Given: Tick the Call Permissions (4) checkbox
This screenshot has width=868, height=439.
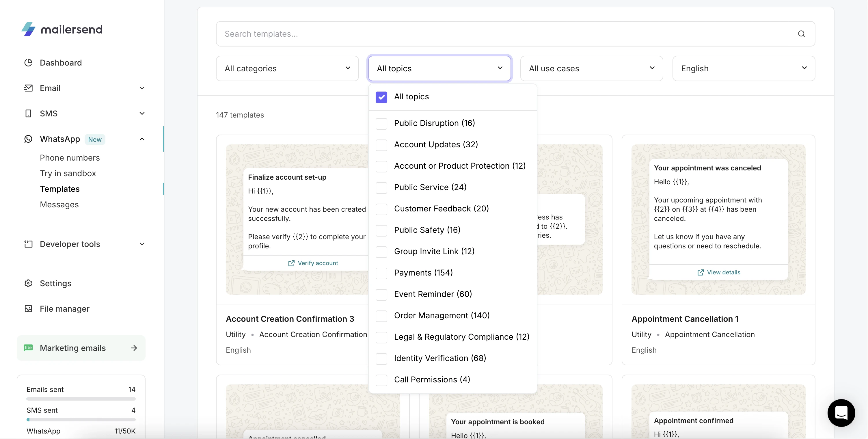Looking at the screenshot, I should [x=381, y=380].
